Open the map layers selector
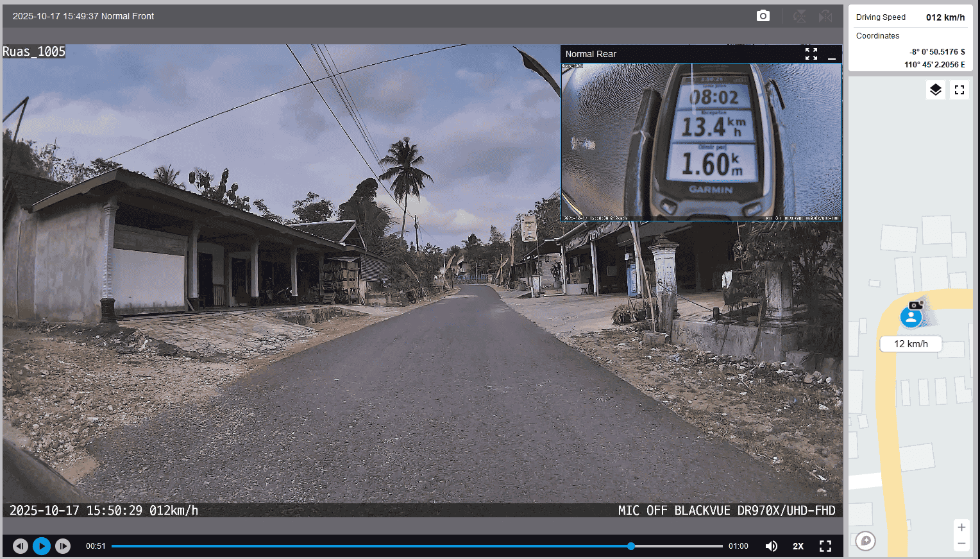 936,90
